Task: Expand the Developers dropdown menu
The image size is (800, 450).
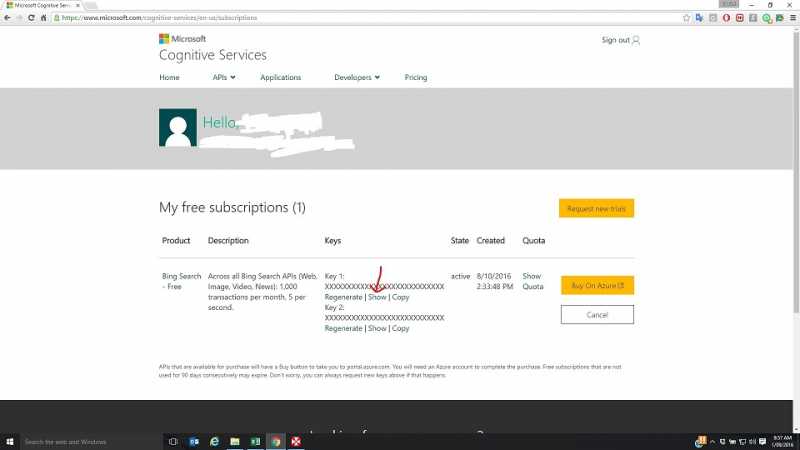Action: click(357, 78)
